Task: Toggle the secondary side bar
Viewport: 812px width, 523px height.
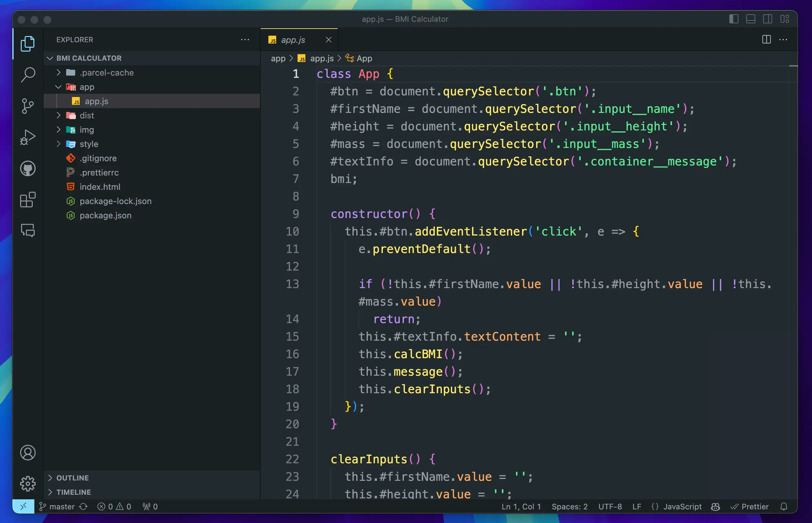Action: click(x=768, y=19)
